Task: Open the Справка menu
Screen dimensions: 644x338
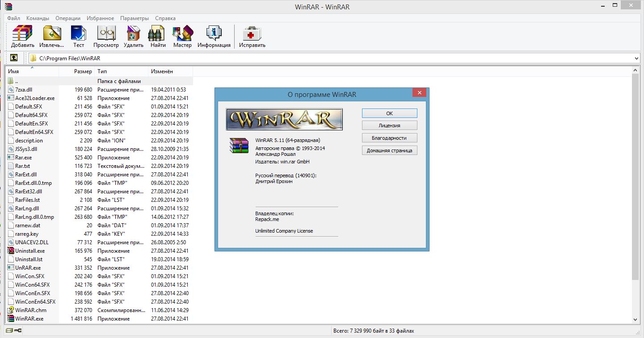Action: pos(165,18)
